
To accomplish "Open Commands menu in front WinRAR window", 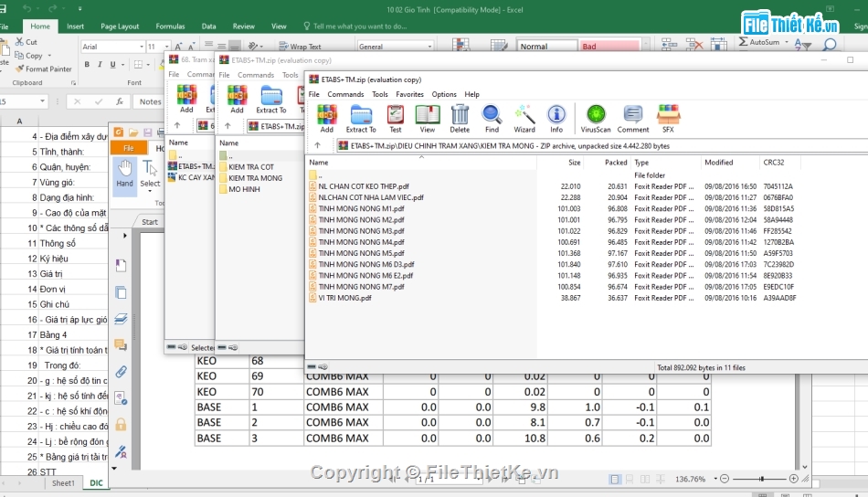I will point(345,94).
